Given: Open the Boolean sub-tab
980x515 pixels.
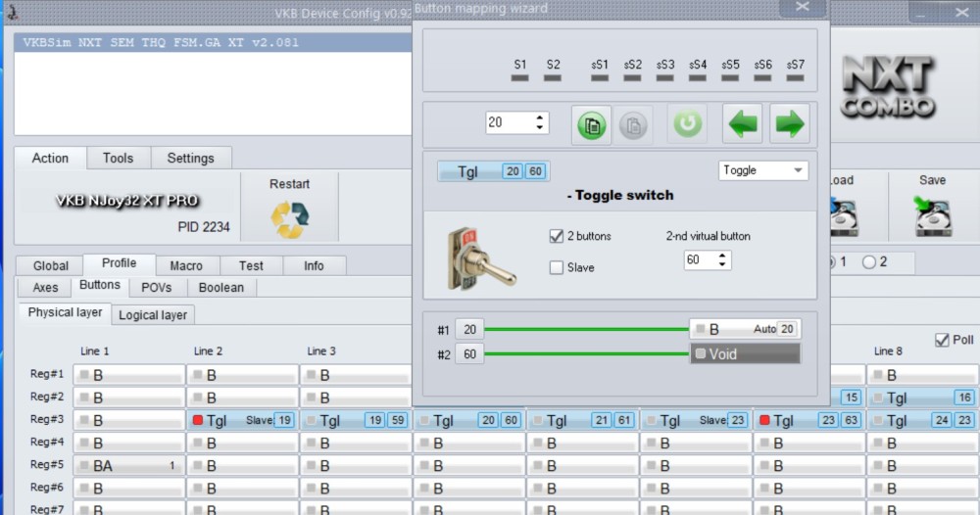Looking at the screenshot, I should tap(221, 287).
